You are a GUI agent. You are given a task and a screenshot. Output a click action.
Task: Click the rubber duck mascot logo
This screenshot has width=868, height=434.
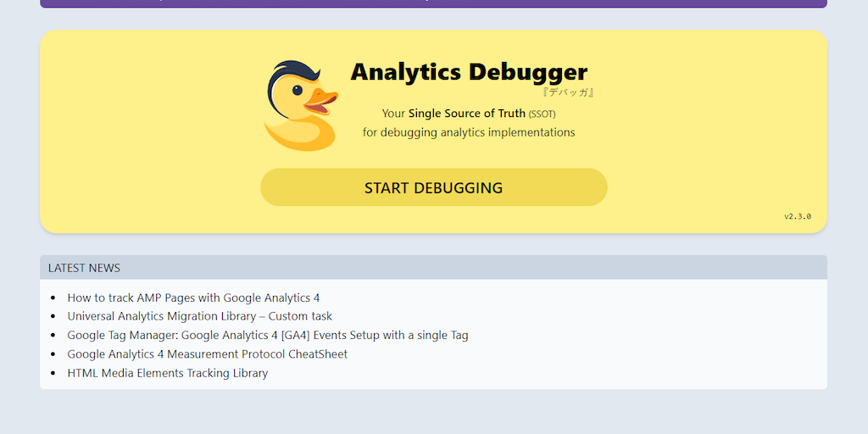click(300, 106)
